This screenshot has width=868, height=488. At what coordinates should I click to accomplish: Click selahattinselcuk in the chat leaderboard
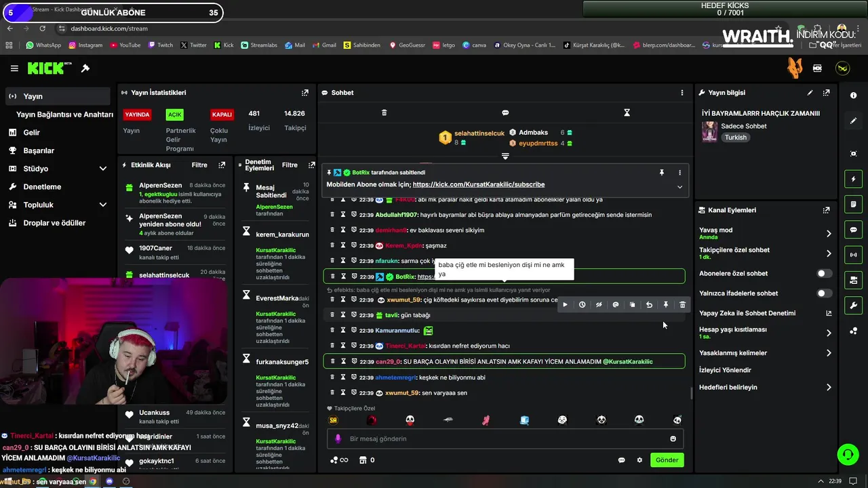coord(479,134)
